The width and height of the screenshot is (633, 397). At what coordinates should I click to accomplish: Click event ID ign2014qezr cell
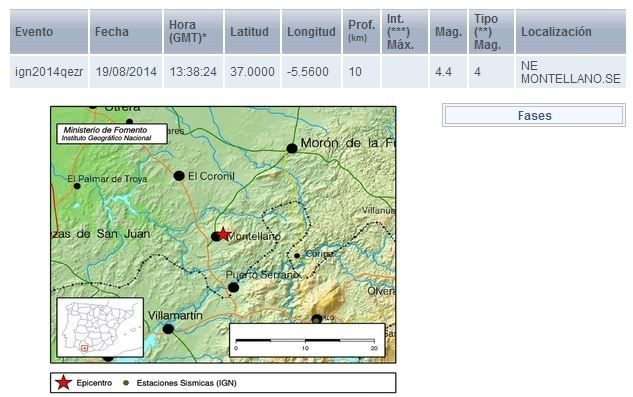[x=49, y=72]
